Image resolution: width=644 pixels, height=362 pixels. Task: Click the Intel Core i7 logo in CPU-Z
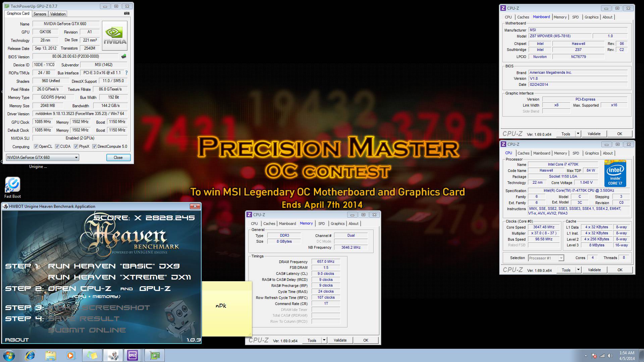(x=615, y=174)
